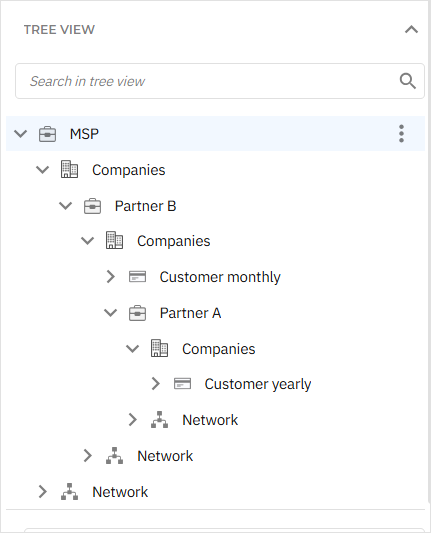
Task: Expand the Network node under MSP Companies level
Action: point(42,492)
